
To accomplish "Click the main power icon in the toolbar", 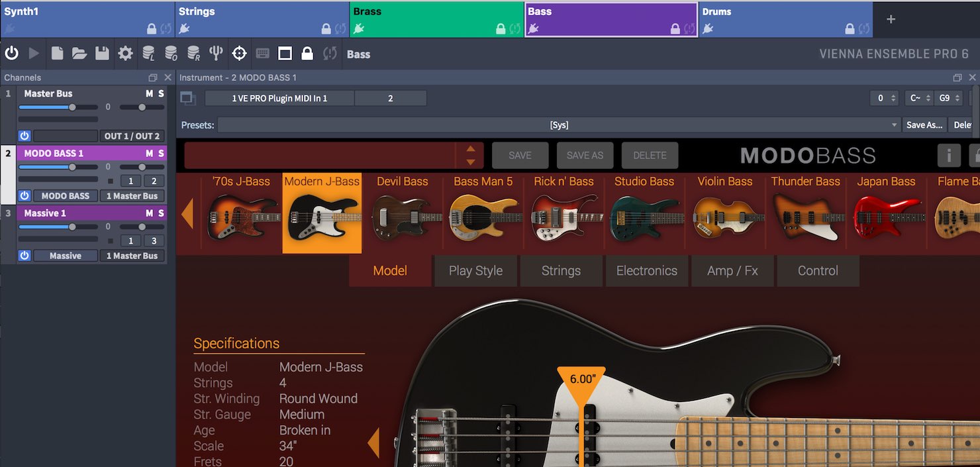I will (x=12, y=54).
